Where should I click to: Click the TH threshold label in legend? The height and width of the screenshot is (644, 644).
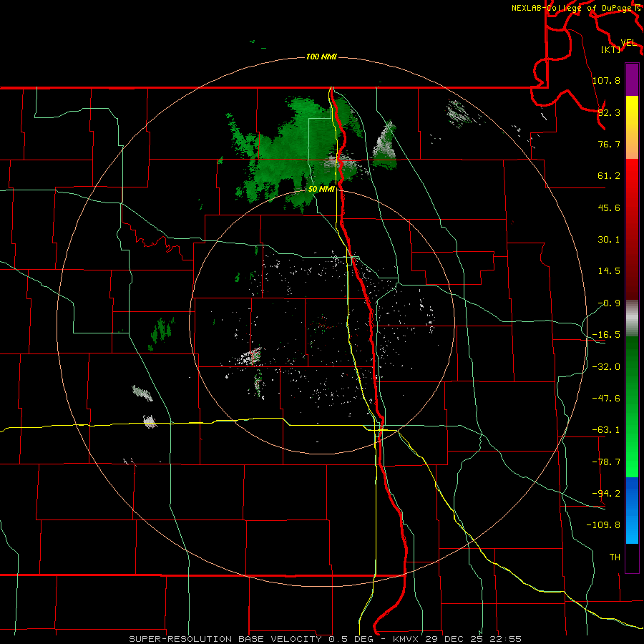615,557
